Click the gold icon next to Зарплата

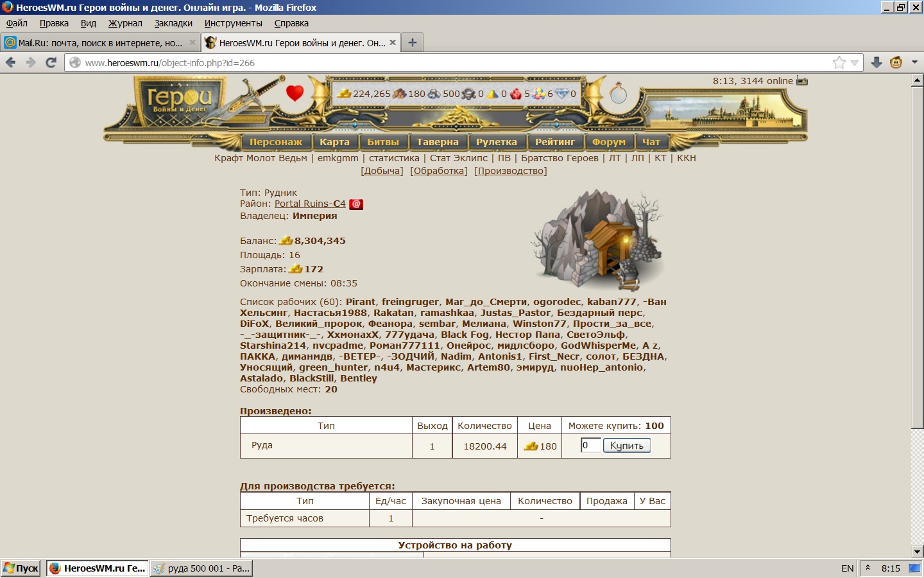point(296,269)
